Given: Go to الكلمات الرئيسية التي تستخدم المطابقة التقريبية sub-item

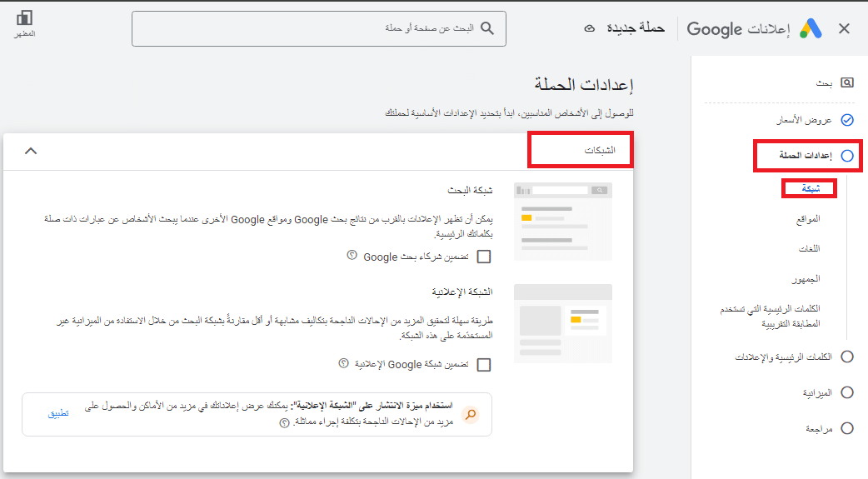Looking at the screenshot, I should click(770, 317).
